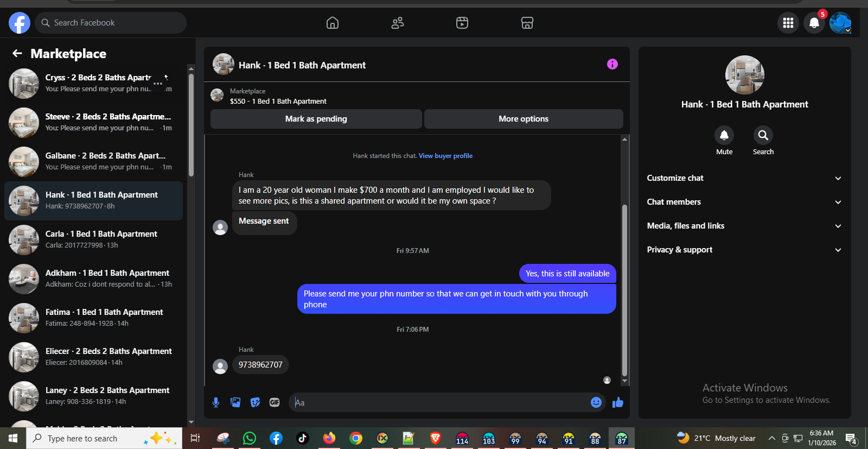Click the conversation list scrollbar

point(191,125)
